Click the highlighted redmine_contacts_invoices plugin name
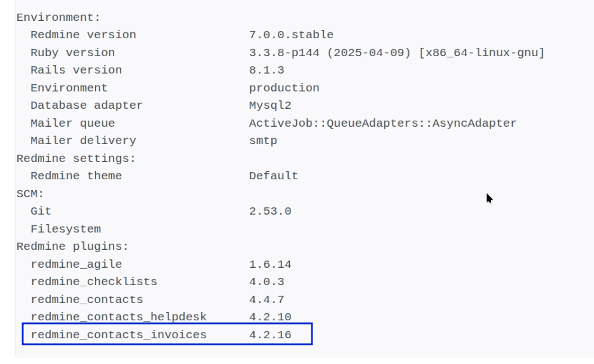The image size is (594, 364). tap(118, 335)
